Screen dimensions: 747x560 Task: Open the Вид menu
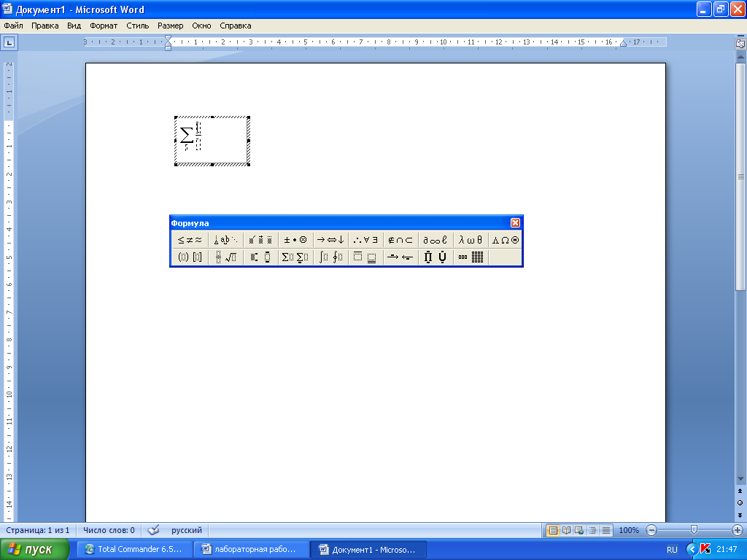pos(74,26)
